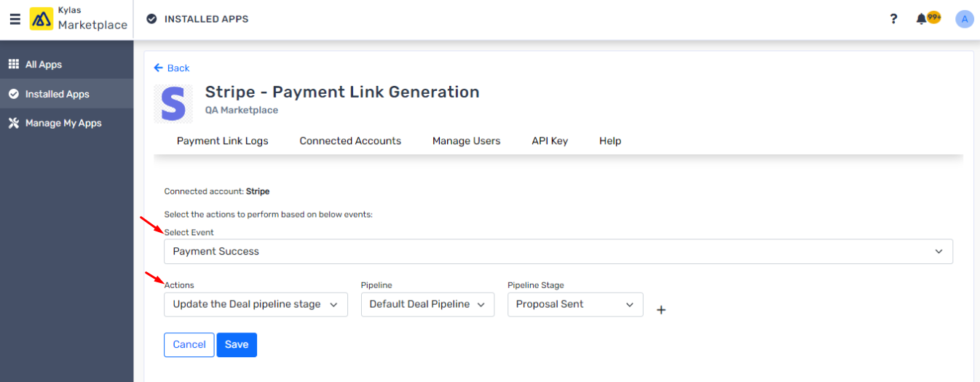Click the Connected account: Stripe text

pyautogui.click(x=217, y=191)
